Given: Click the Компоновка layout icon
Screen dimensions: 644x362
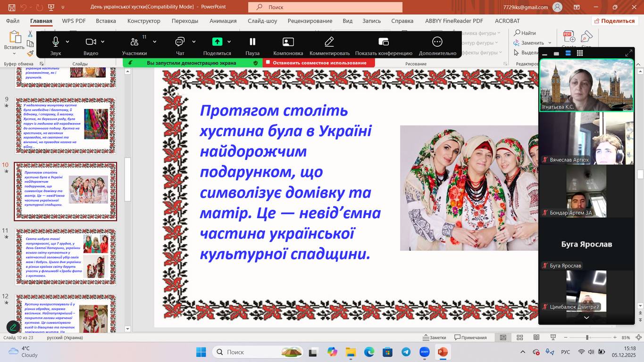Looking at the screenshot, I should tap(288, 42).
